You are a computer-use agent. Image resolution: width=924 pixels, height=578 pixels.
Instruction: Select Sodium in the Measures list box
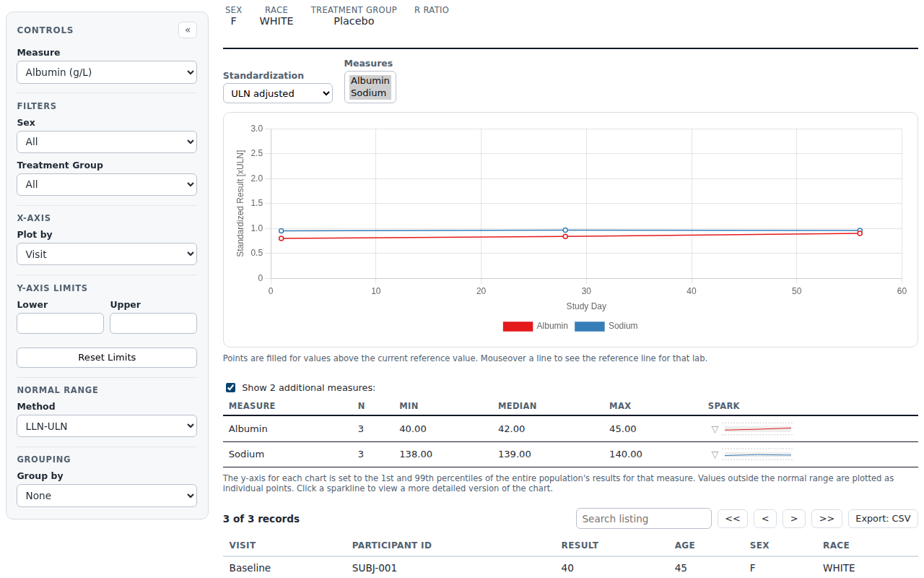coord(369,93)
